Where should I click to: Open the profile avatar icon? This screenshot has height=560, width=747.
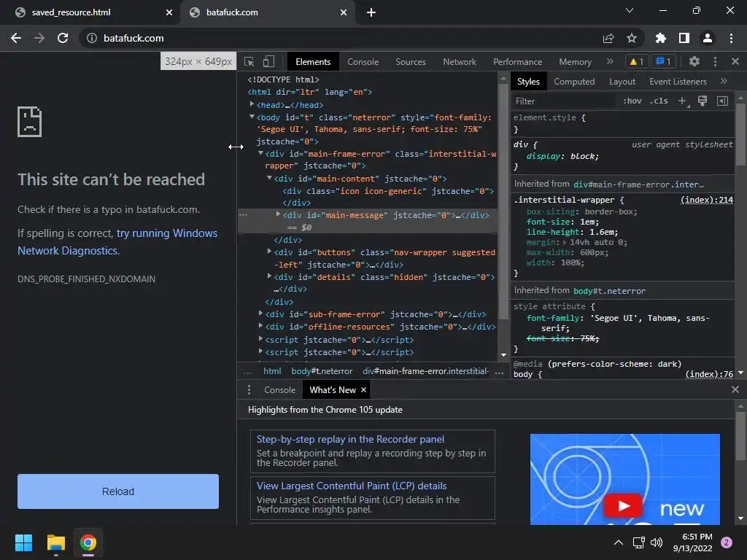708,38
